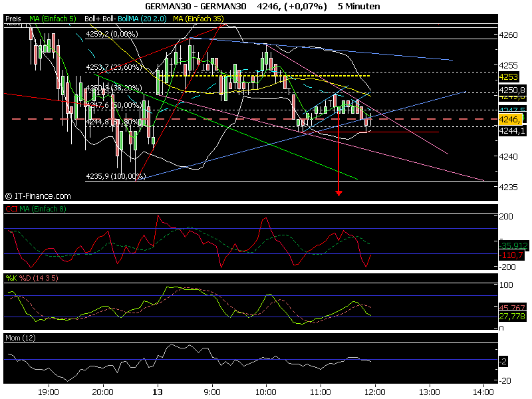
Task: Click the 13 date marker on time axis
Action: point(158,392)
